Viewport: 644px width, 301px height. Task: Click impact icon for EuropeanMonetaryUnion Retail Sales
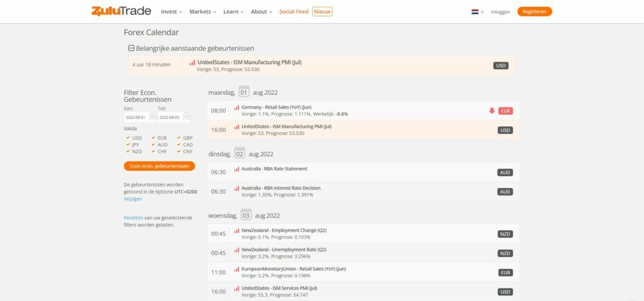(236, 270)
